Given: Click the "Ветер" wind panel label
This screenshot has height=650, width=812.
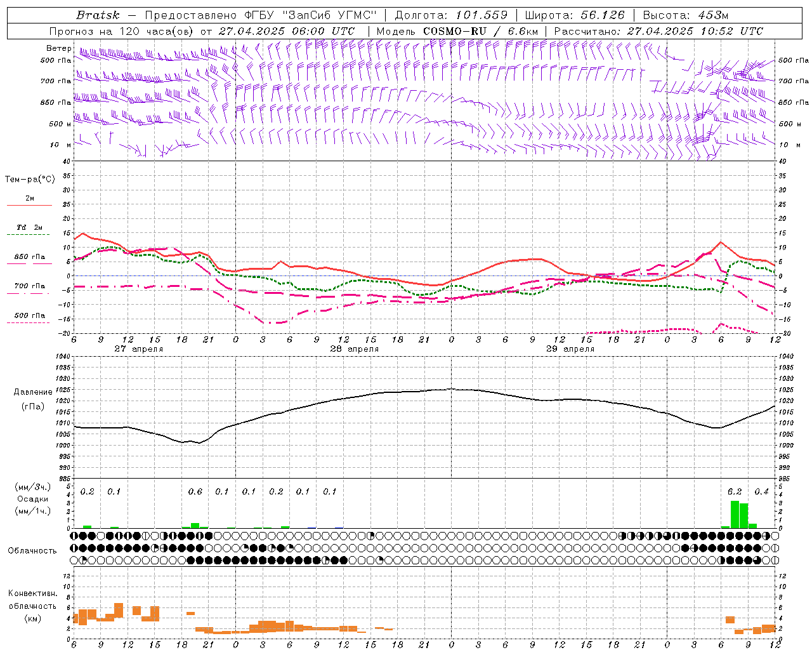Looking at the screenshot, I should [58, 48].
